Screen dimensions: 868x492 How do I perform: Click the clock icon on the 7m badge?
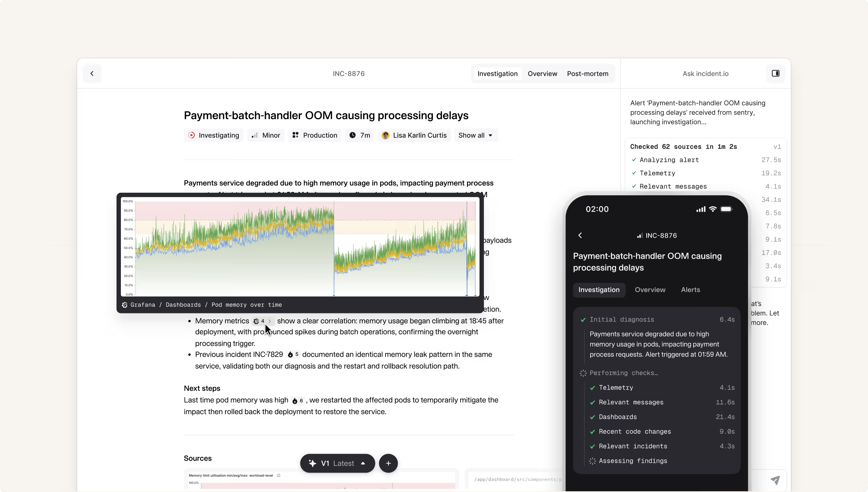352,135
